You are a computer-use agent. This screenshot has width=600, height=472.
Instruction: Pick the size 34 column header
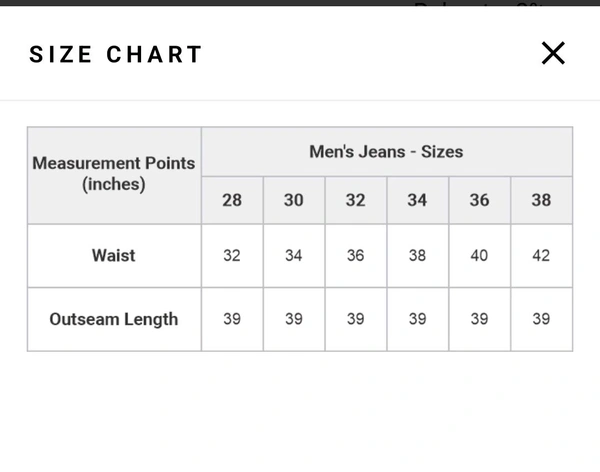coord(417,200)
